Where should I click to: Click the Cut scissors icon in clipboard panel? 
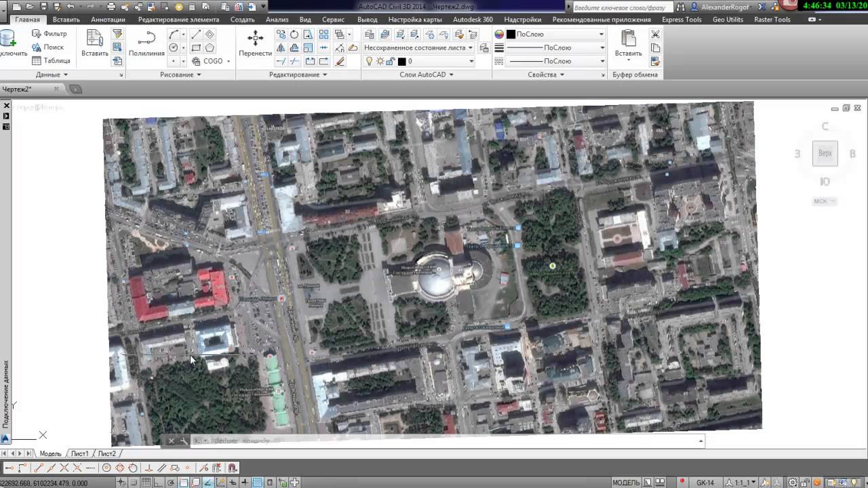[655, 34]
